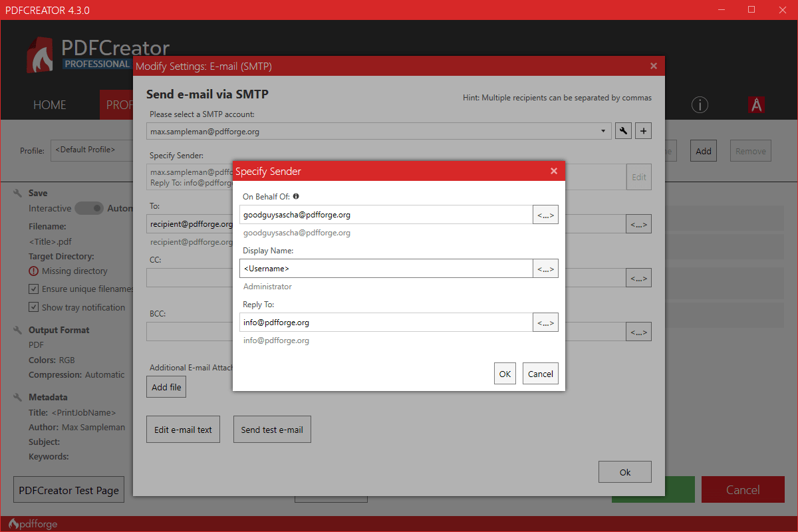798x532 pixels.
Task: Open token menu for the To field
Action: [638, 224]
